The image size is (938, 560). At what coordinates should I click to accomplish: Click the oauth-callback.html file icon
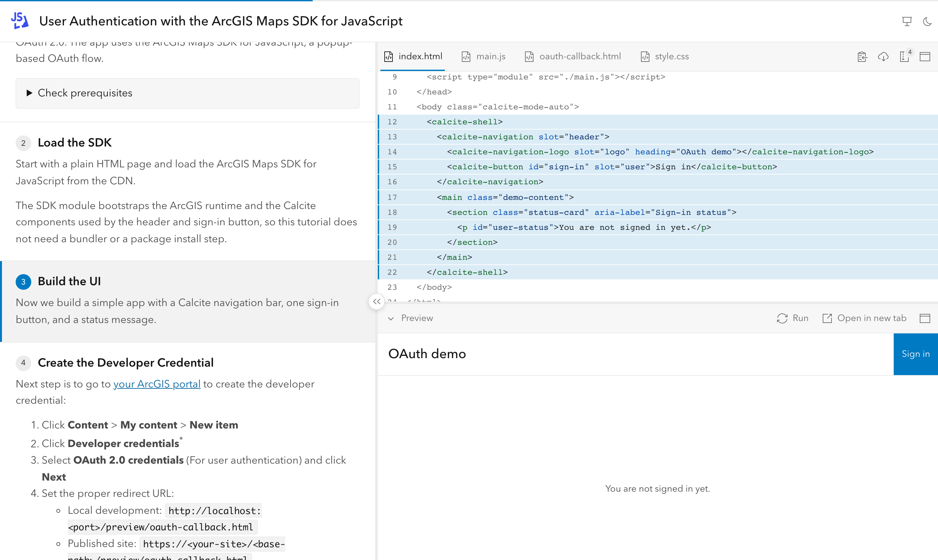tap(529, 57)
